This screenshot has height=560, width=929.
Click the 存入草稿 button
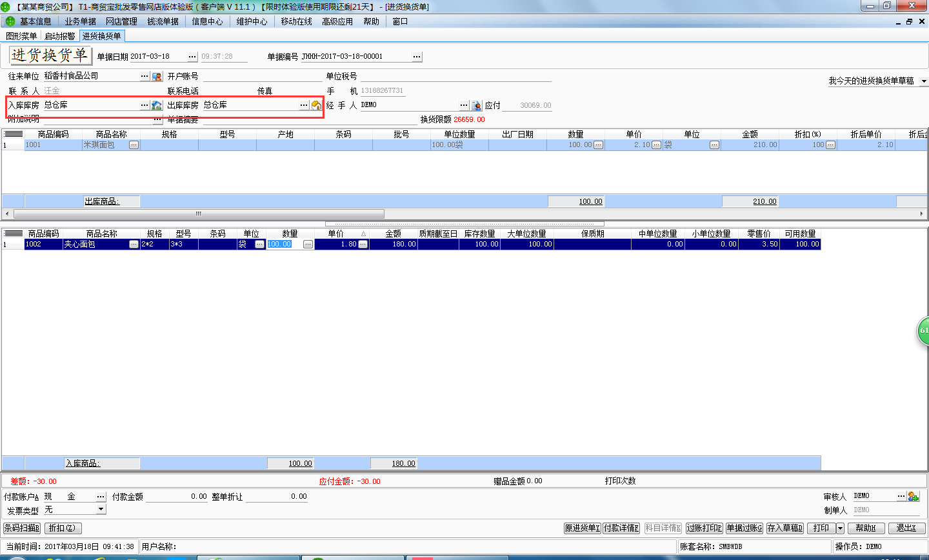click(784, 528)
